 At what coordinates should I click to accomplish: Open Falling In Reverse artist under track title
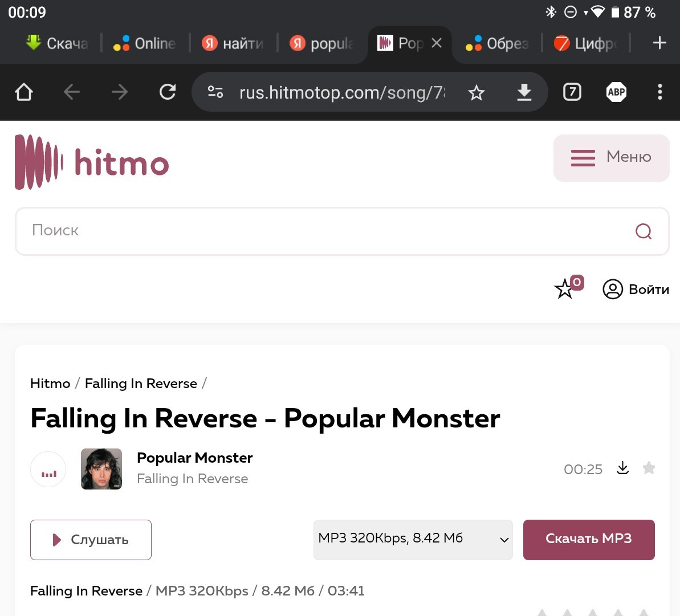[x=193, y=479]
